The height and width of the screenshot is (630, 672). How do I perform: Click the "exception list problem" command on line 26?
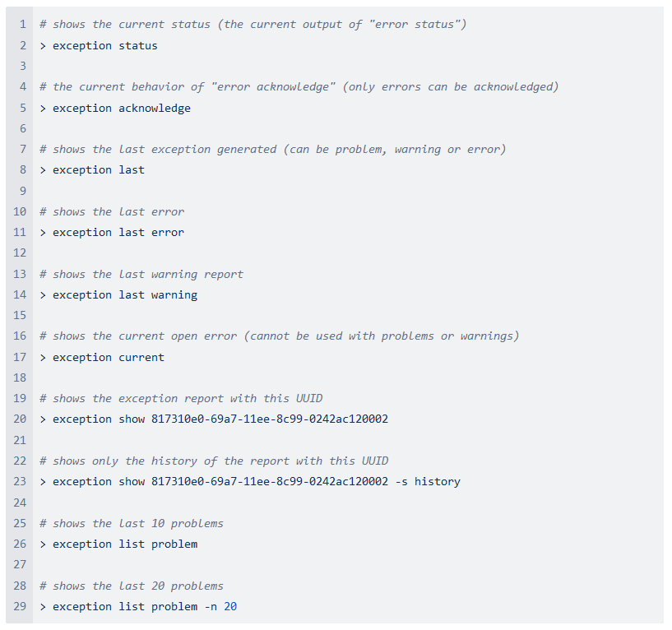click(x=124, y=544)
